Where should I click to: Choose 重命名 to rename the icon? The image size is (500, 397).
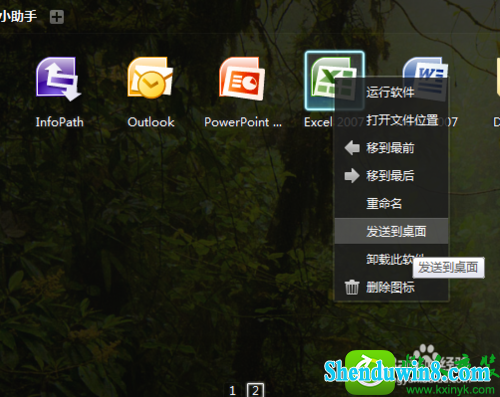click(391, 203)
